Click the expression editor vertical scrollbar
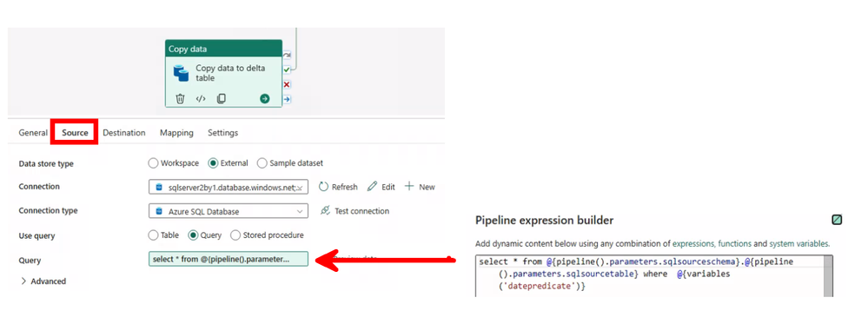Viewport: 868px width, 324px height. pyautogui.click(x=828, y=276)
